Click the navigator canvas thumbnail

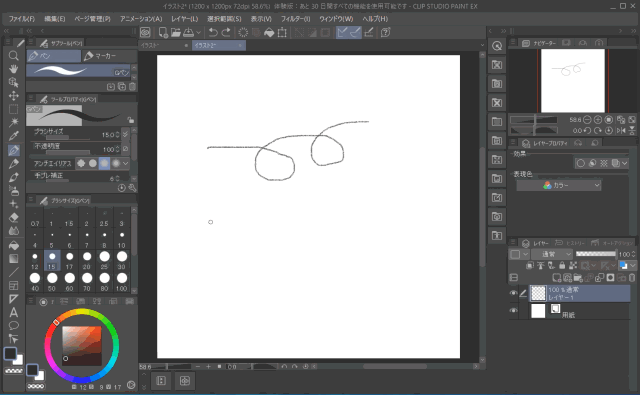click(573, 80)
